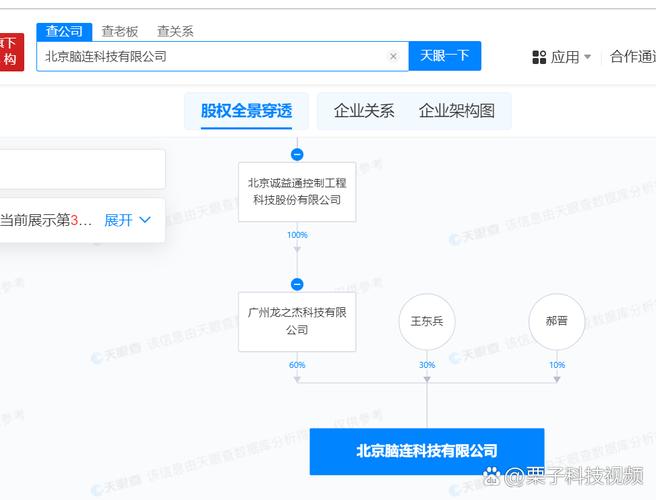The image size is (656, 500).
Task: Select the 郝晋 shareholder circle
Action: 556,321
